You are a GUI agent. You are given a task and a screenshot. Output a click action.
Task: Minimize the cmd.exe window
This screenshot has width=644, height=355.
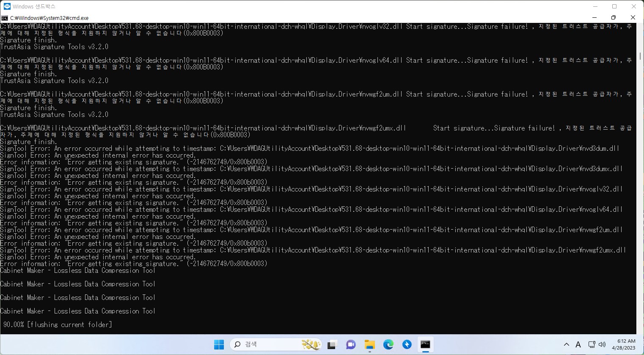tap(594, 18)
